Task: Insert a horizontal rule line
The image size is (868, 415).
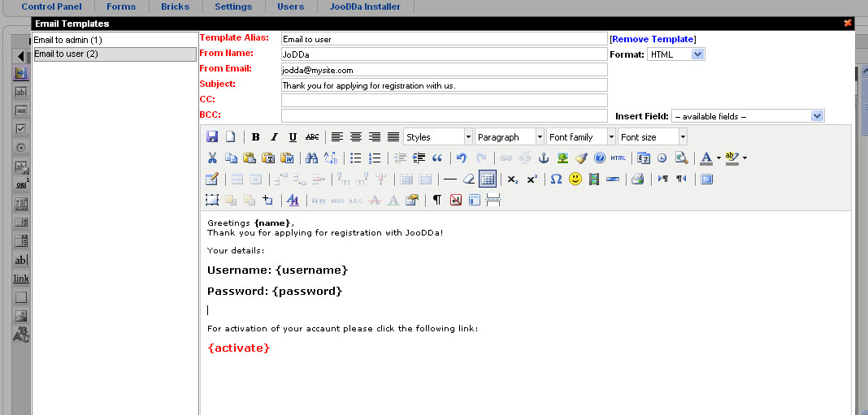Action: click(x=450, y=179)
